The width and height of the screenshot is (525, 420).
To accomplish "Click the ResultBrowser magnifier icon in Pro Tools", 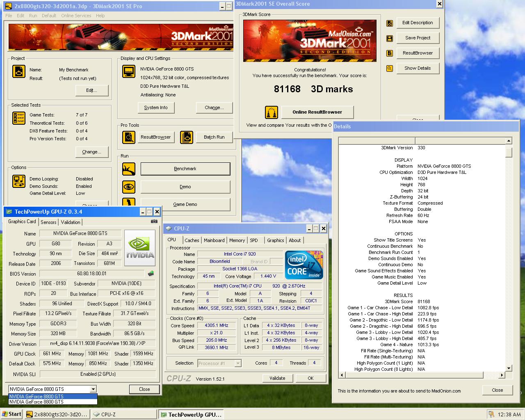I will tap(129, 137).
